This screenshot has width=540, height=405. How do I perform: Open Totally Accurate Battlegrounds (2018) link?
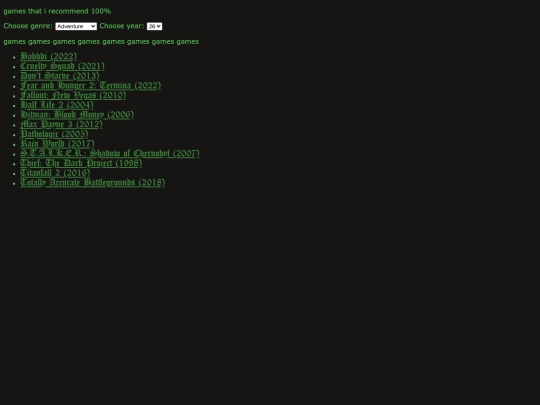coord(93,182)
